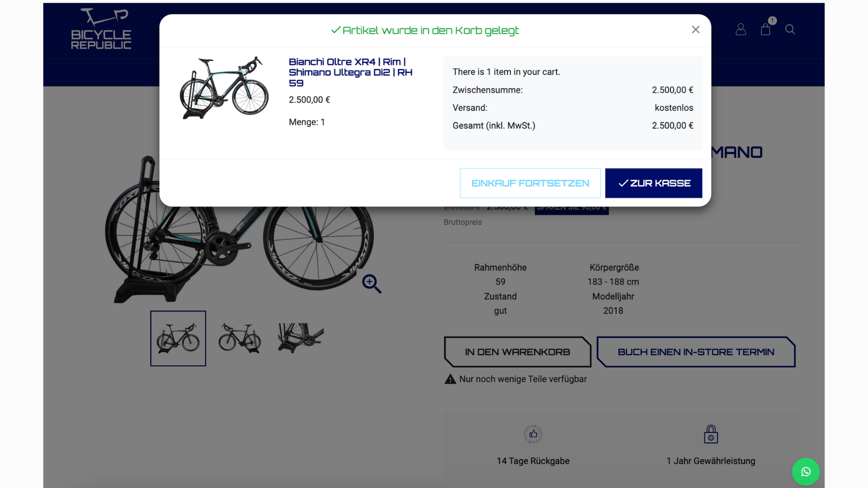Select the second bike thumbnail
The height and width of the screenshot is (488, 868).
240,338
